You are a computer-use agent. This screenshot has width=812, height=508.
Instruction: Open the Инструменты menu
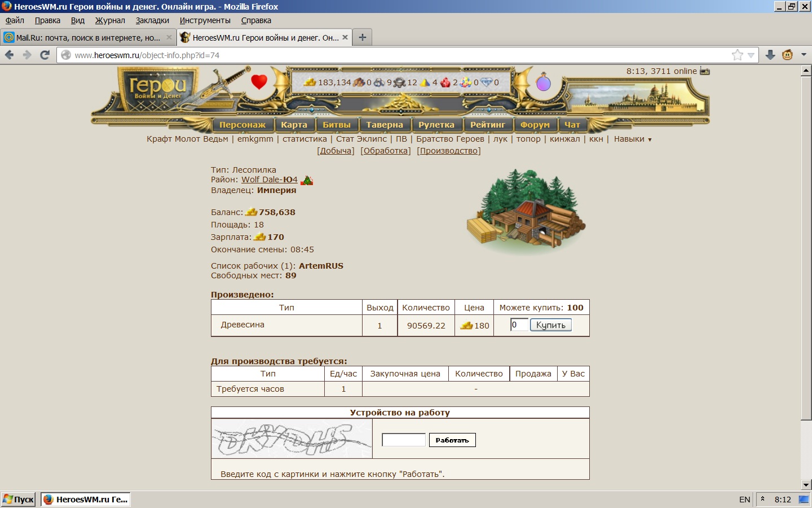click(205, 20)
